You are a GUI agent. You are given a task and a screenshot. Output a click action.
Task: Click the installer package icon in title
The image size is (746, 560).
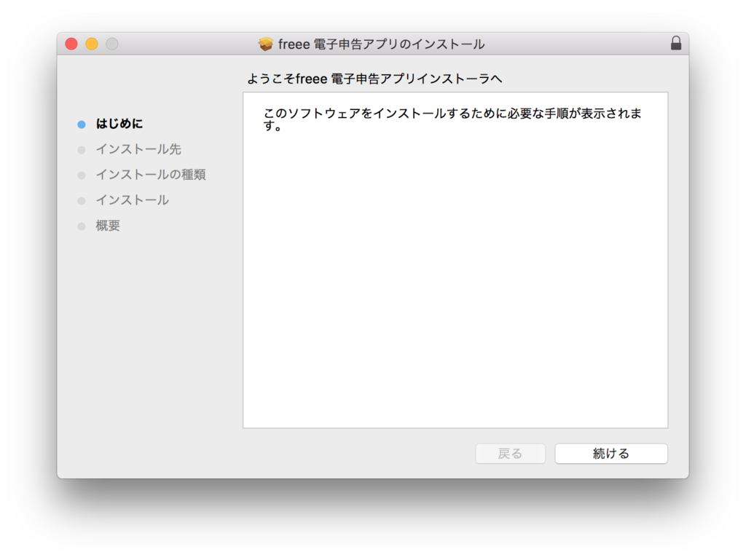pos(265,44)
